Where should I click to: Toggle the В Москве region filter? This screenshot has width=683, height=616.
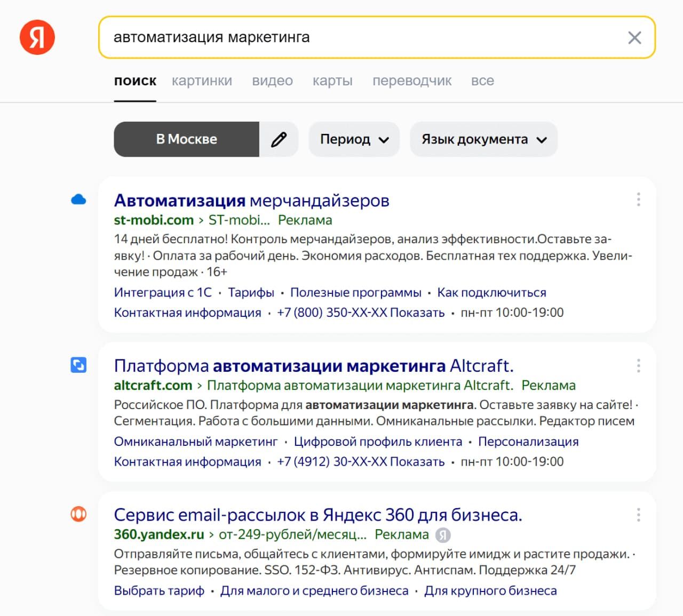187,139
